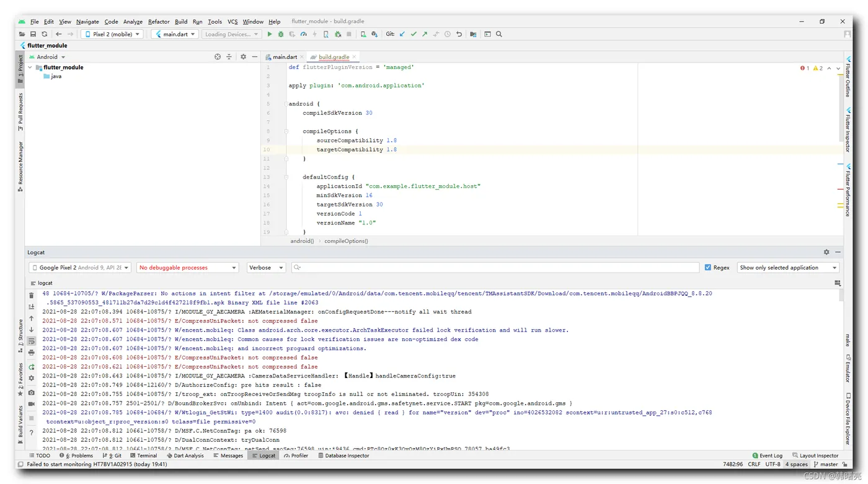Take a screenshot with camera icon

[x=32, y=392]
